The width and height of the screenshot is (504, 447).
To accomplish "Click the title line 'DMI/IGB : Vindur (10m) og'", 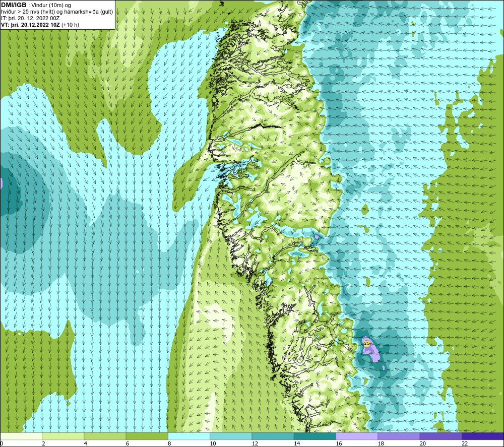I will click(36, 5).
